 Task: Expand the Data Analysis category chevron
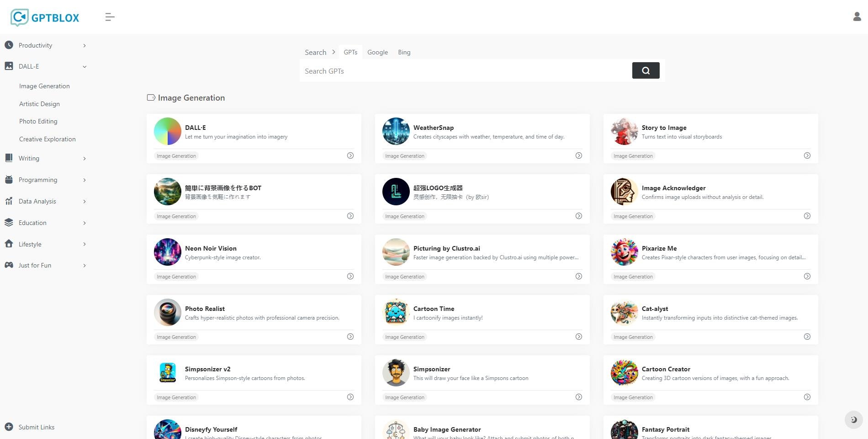pyautogui.click(x=85, y=201)
